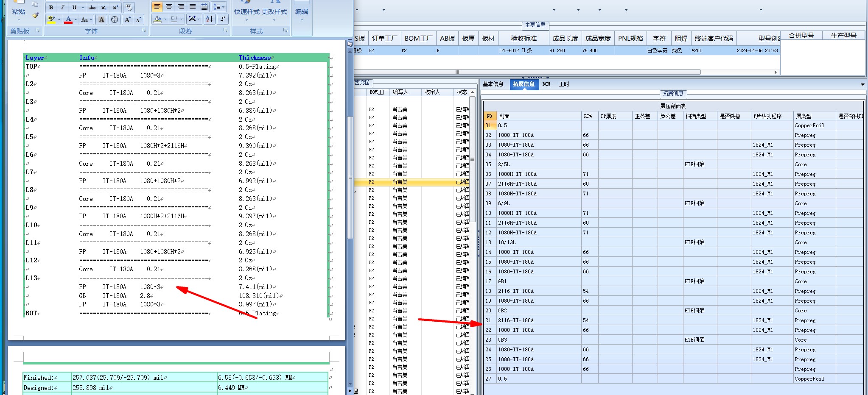This screenshot has height=395, width=868.
Task: Click the Format Painter brush
Action: (x=35, y=16)
